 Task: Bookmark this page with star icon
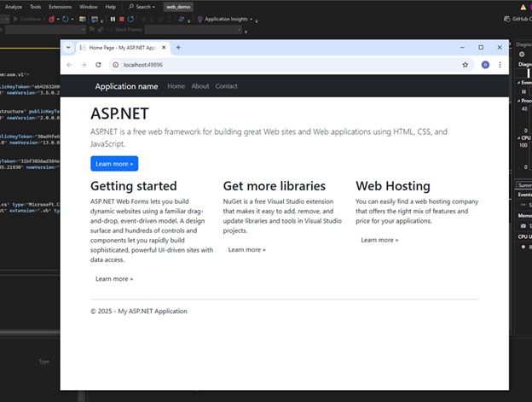(465, 65)
